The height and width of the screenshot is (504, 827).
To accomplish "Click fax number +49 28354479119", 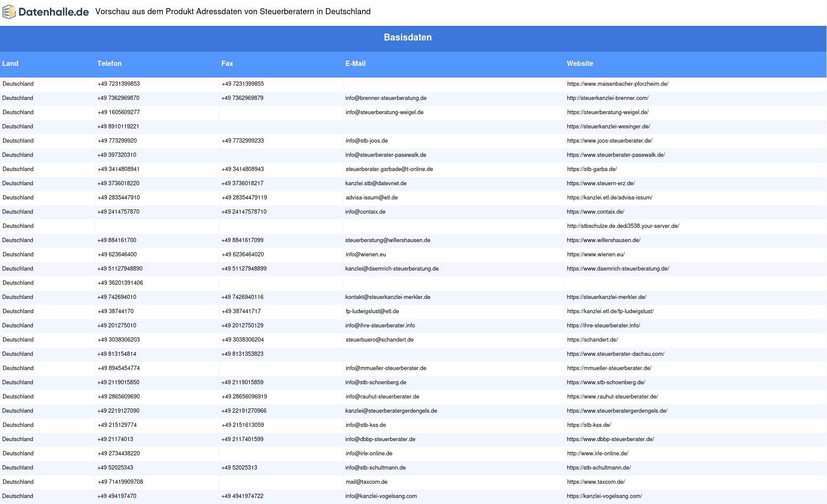I will click(244, 198).
